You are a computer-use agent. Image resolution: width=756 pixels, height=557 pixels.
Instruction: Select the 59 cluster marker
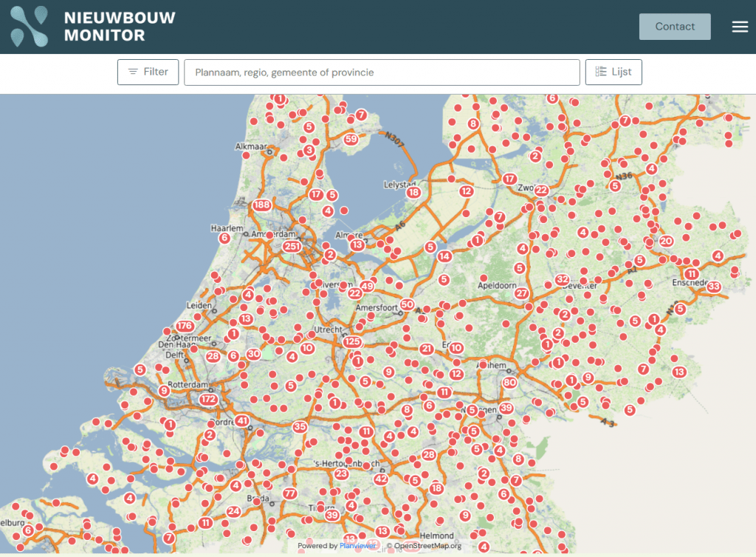[x=351, y=140]
